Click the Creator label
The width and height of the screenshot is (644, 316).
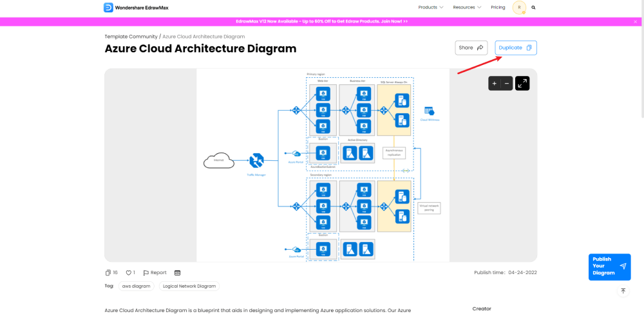(482, 309)
